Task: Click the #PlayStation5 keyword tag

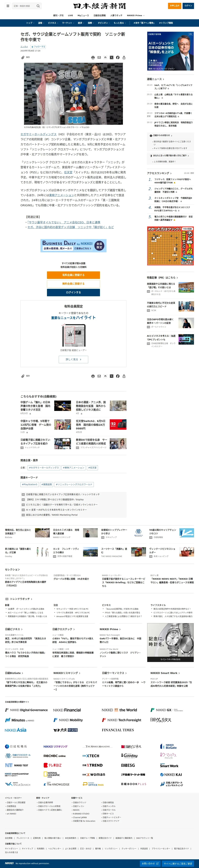Action: coord(30,484)
